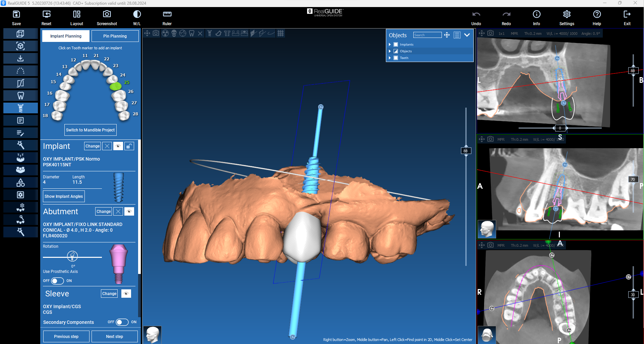Click Show Implant Angles button
Image resolution: width=644 pixels, height=344 pixels.
[64, 196]
